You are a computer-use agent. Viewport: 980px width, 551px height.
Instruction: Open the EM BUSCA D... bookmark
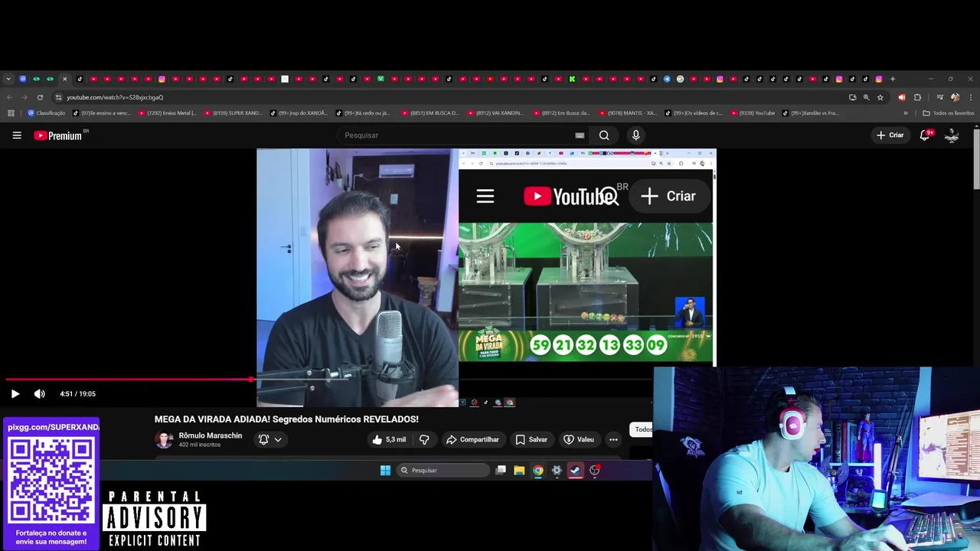(430, 113)
